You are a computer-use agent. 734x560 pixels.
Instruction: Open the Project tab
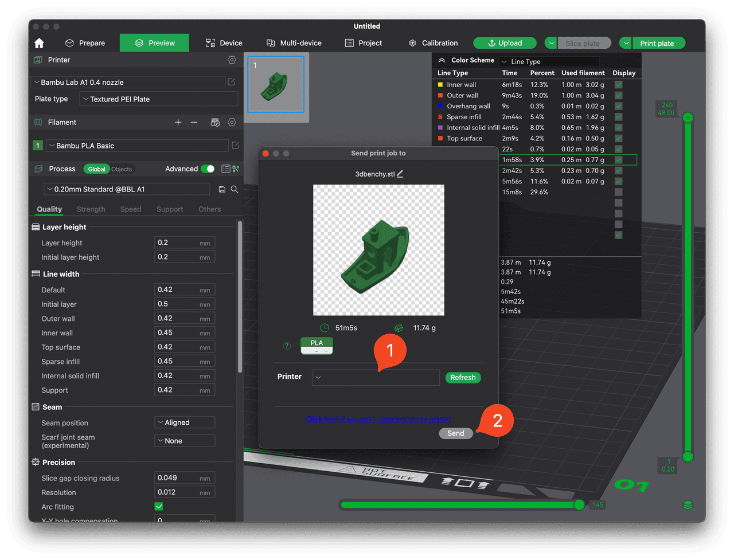364,43
